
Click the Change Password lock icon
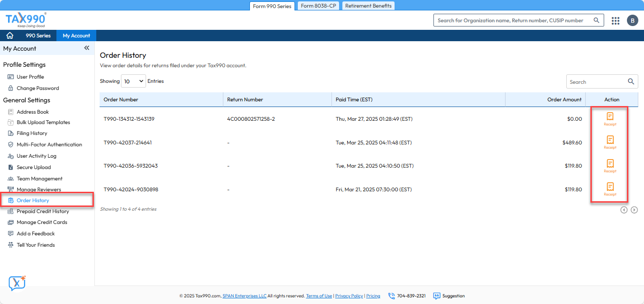click(x=11, y=88)
